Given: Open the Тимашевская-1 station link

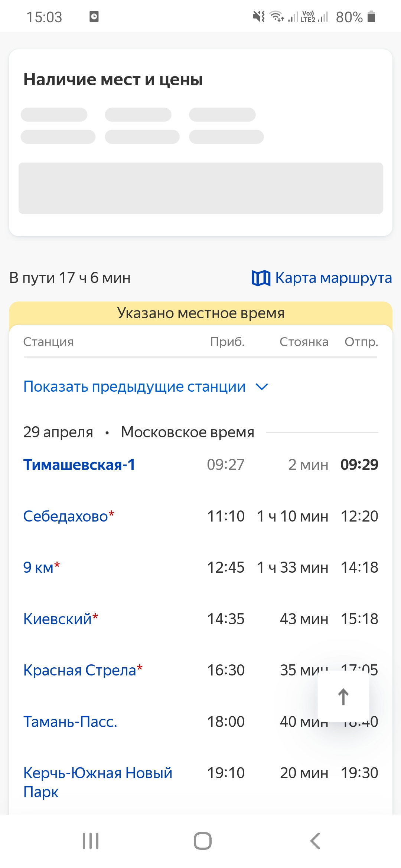Looking at the screenshot, I should 79,464.
